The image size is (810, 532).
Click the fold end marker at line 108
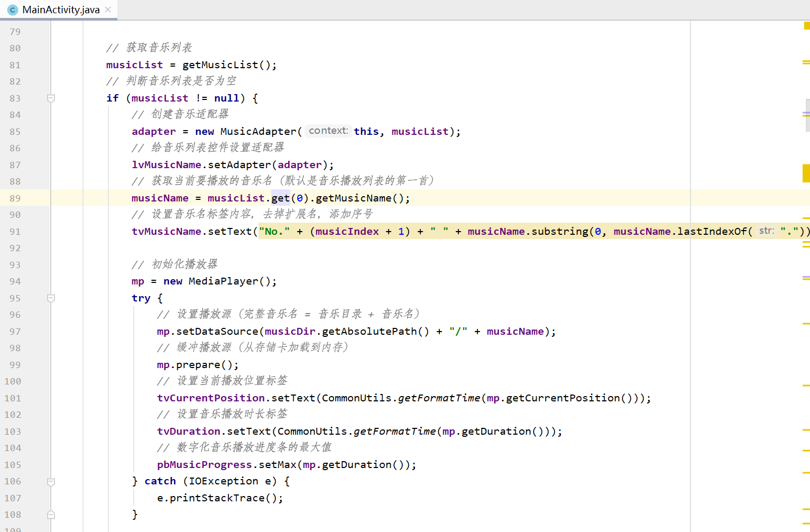(x=51, y=515)
